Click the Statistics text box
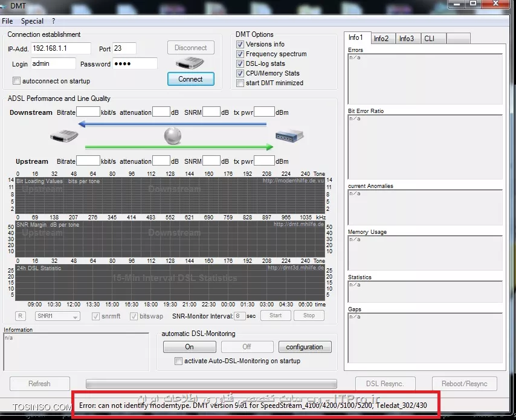The width and height of the screenshot is (516, 420). (x=425, y=291)
